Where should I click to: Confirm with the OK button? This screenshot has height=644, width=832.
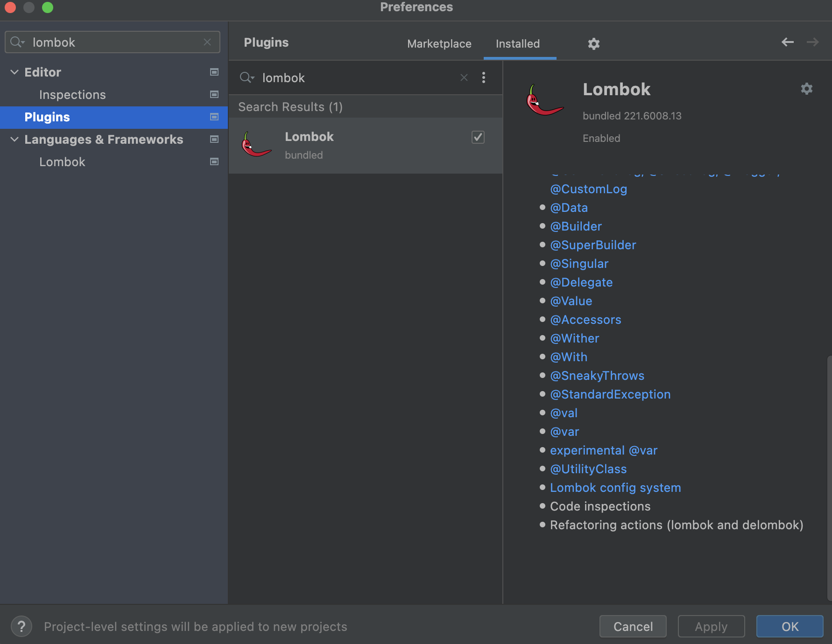(x=790, y=626)
